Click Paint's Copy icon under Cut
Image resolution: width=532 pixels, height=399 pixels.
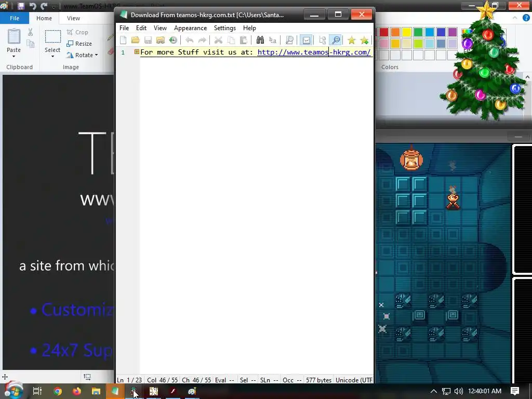coord(30,44)
